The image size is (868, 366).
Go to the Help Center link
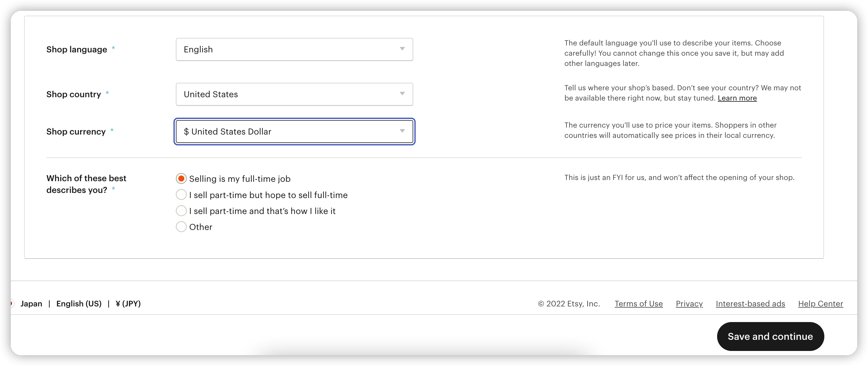820,304
